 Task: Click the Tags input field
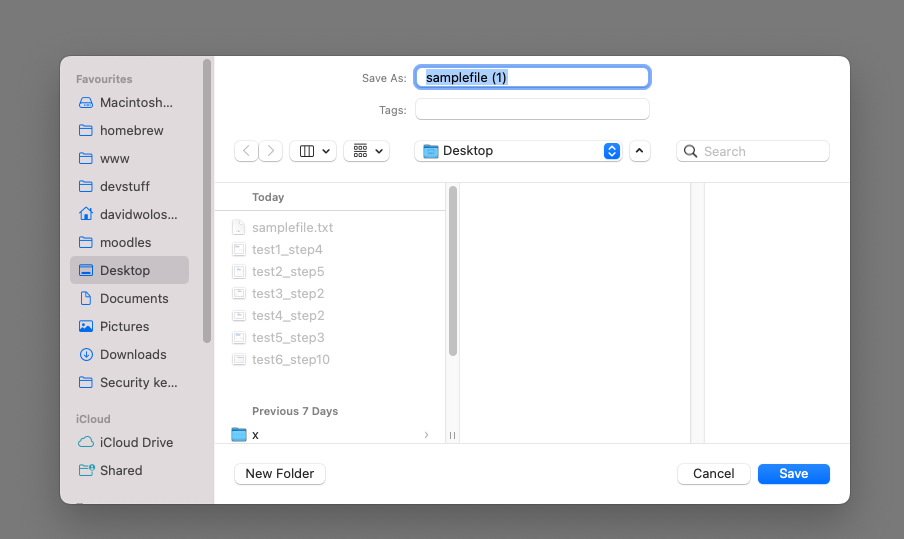pos(532,110)
